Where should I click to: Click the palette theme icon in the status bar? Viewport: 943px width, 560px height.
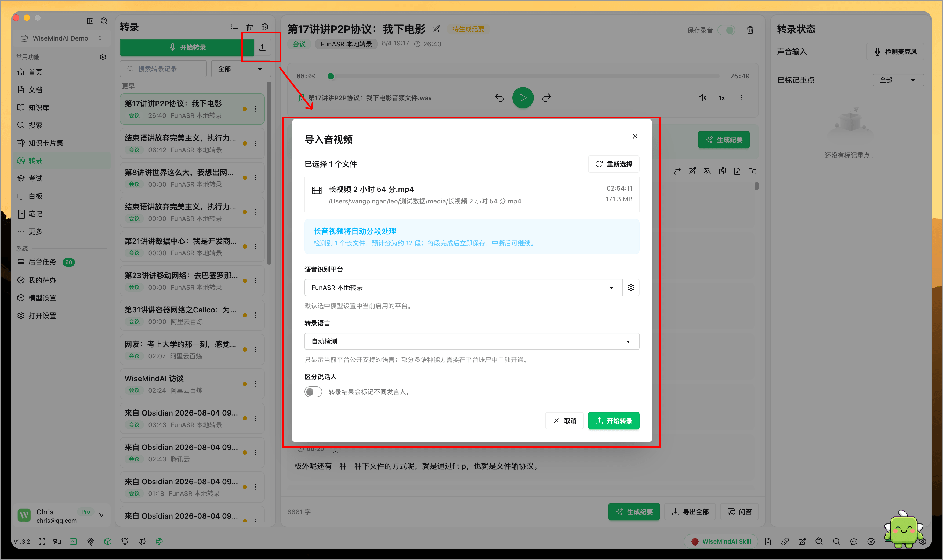159,541
